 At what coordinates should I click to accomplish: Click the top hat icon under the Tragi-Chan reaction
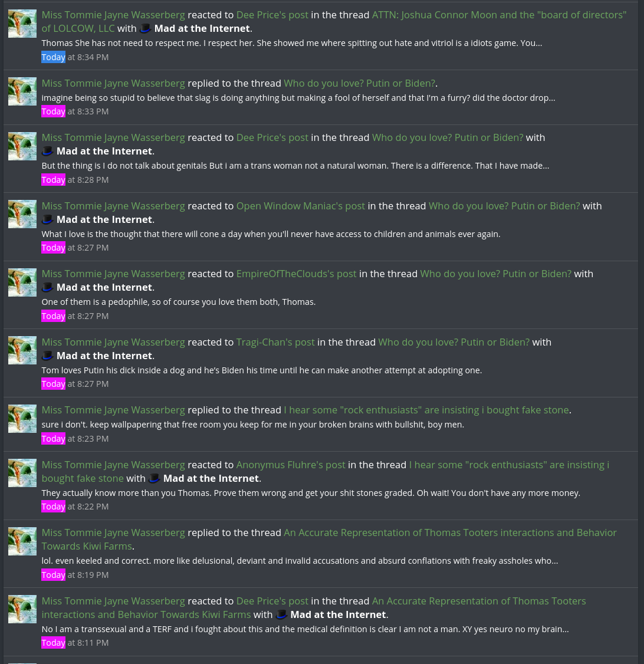[x=47, y=356]
